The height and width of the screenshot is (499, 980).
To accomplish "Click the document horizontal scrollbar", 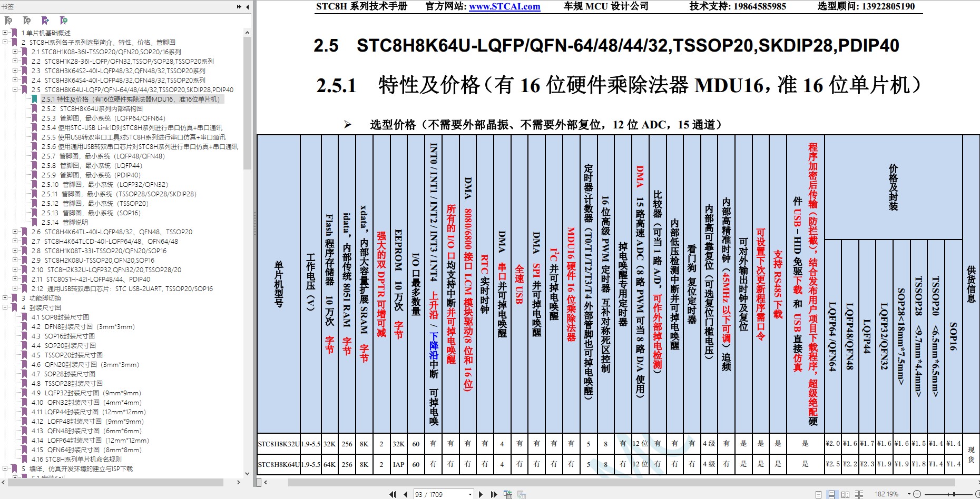I will click(621, 482).
